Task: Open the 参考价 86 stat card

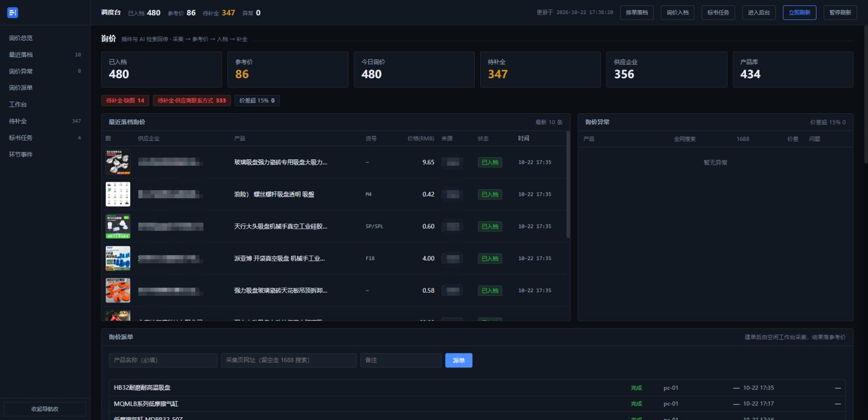Action: click(288, 69)
